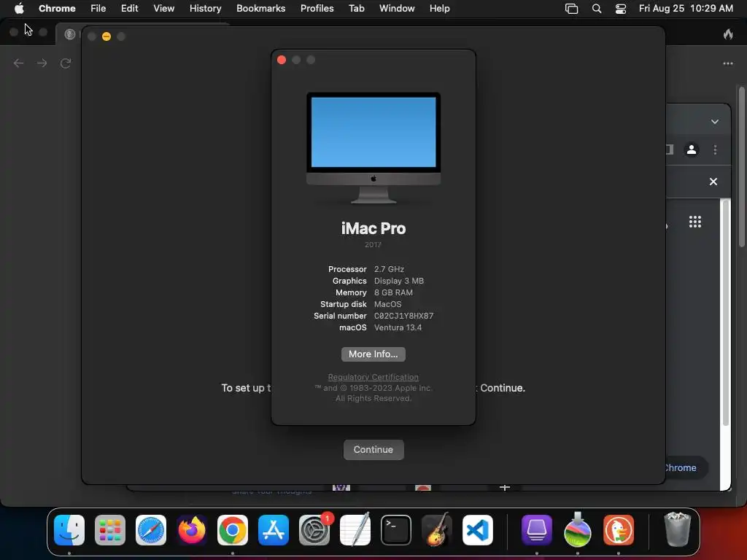This screenshot has height=560, width=747.
Task: Open the Bookmarks menu
Action: pyautogui.click(x=261, y=9)
